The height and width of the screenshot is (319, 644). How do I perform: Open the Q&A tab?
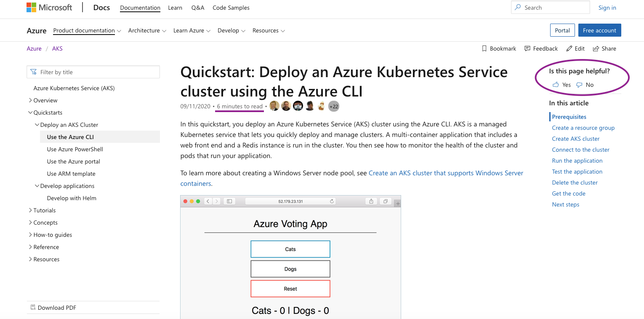click(198, 8)
